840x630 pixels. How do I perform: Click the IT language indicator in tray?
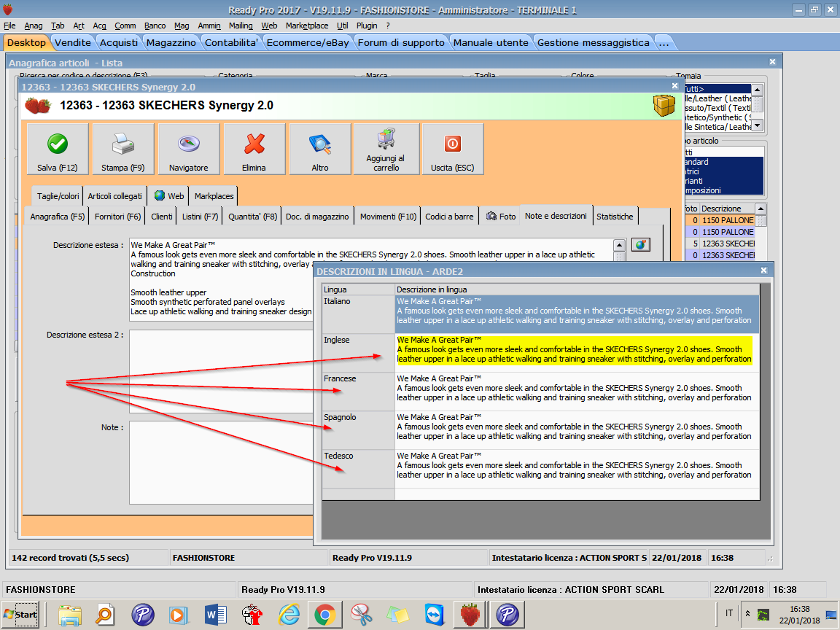tap(729, 613)
